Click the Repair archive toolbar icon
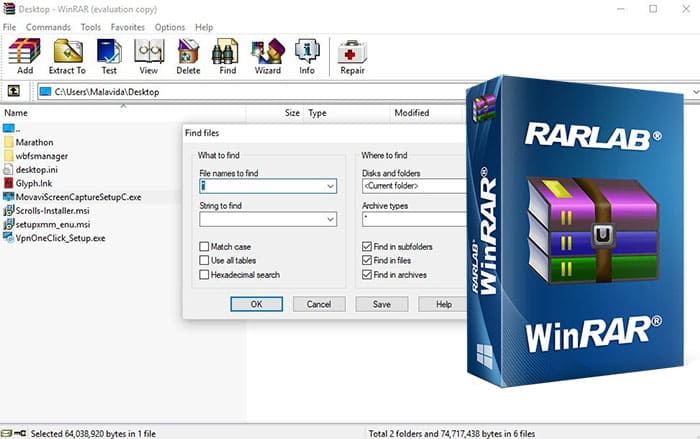700x439 pixels. [x=352, y=52]
